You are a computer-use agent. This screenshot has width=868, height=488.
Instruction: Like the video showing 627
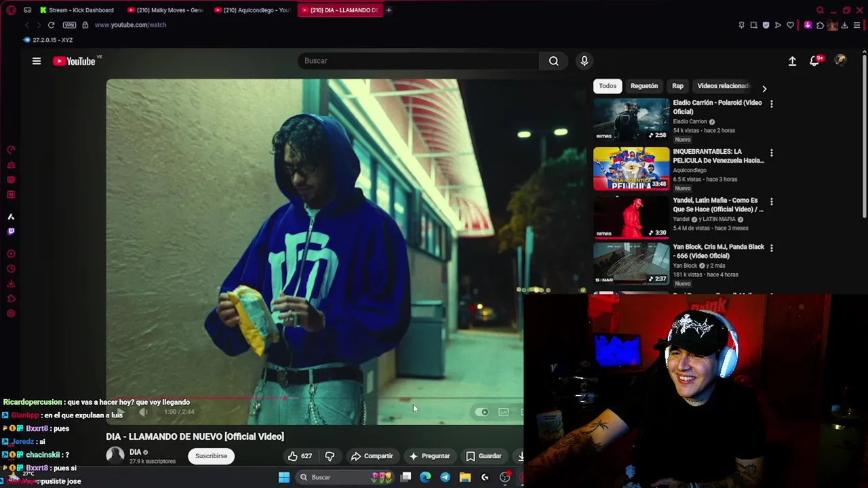[x=300, y=456]
